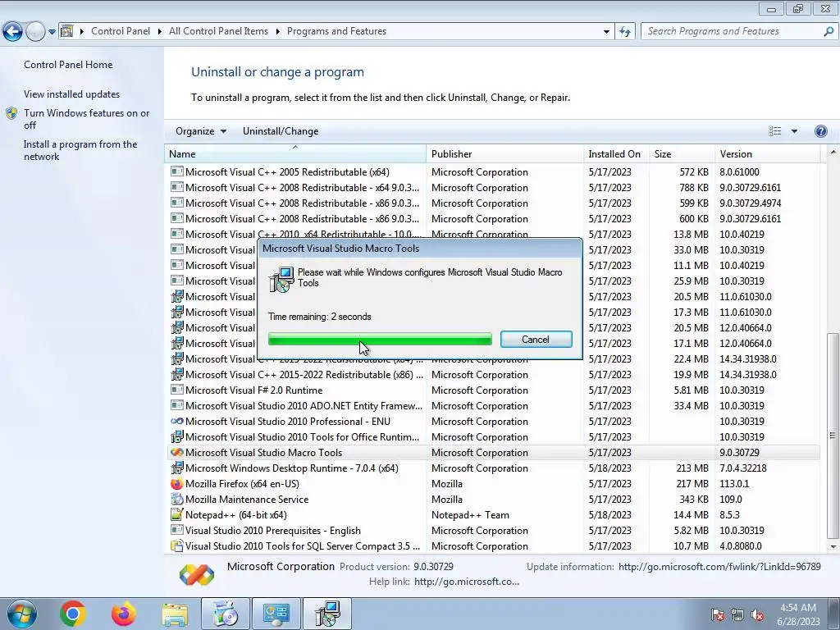Sort list by Name column header

coord(295,153)
